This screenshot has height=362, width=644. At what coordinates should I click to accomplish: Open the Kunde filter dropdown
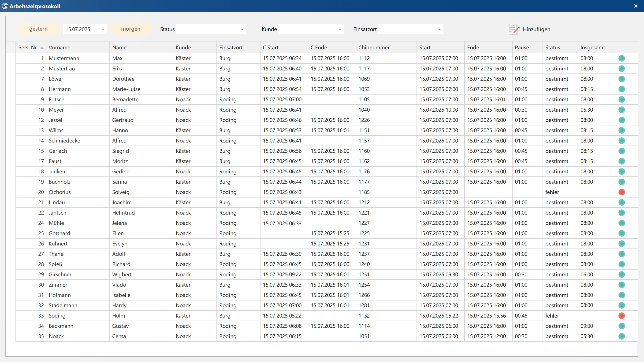pyautogui.click(x=340, y=29)
